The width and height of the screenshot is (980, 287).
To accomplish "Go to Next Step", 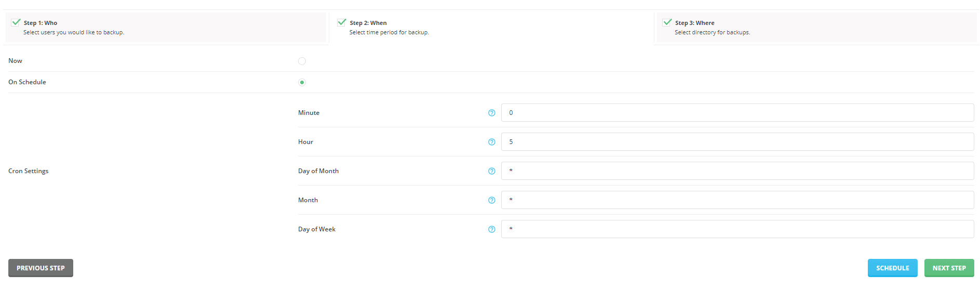I will [949, 268].
